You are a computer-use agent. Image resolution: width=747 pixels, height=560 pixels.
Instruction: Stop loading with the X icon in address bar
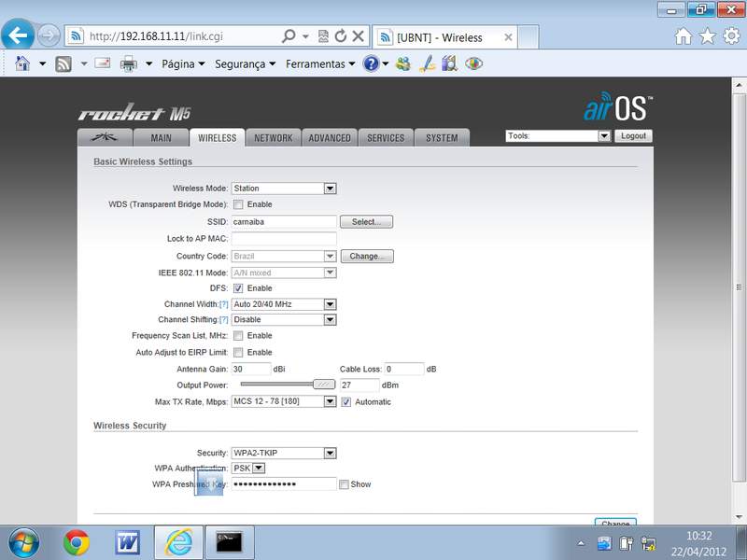click(358, 36)
